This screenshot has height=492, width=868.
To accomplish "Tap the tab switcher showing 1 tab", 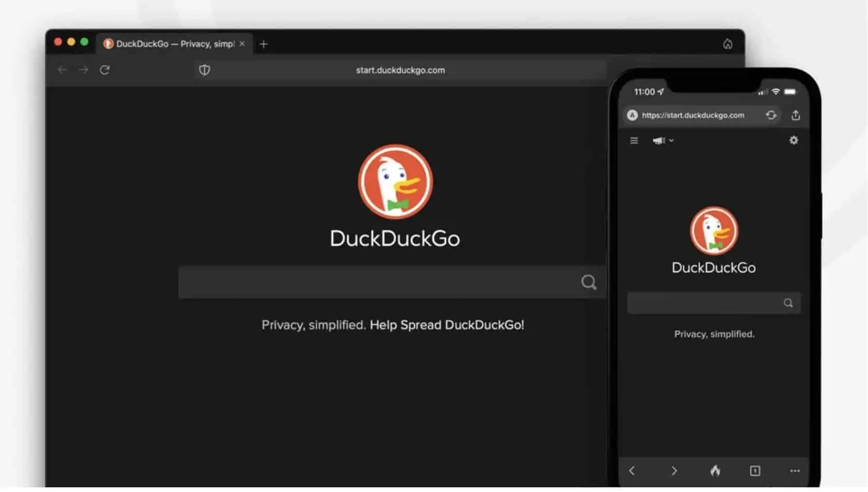I will pos(755,471).
